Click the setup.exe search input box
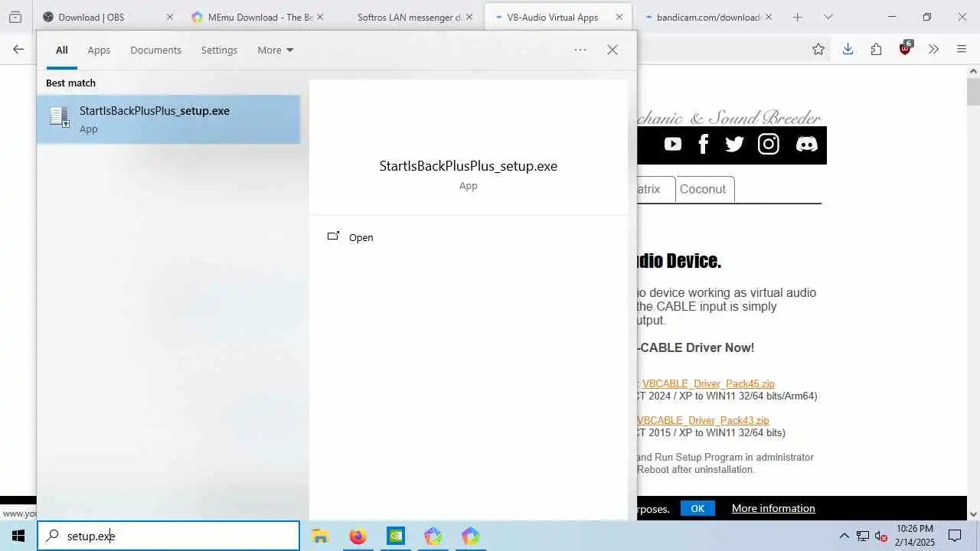Image resolution: width=980 pixels, height=551 pixels. tap(169, 536)
